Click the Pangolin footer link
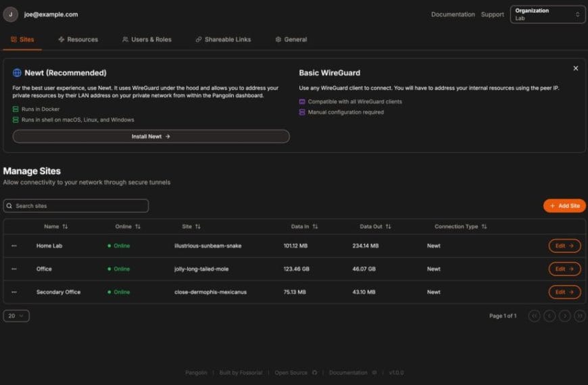 click(x=196, y=373)
